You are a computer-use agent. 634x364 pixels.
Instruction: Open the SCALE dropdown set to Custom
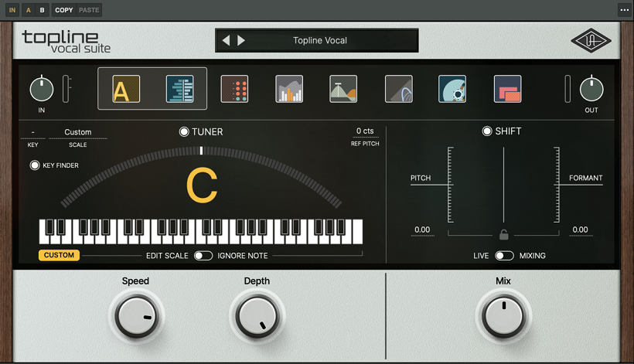(x=78, y=132)
